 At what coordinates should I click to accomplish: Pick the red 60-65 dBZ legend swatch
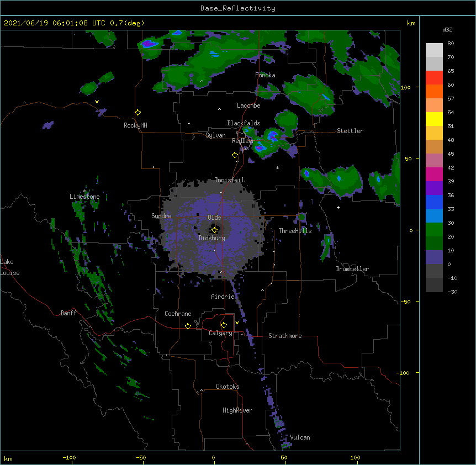pos(434,78)
